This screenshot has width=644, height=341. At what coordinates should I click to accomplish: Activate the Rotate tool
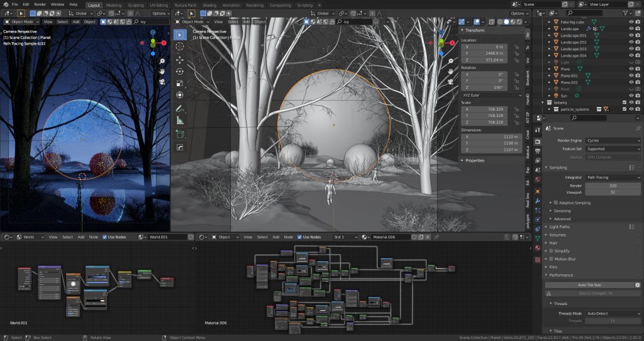click(x=179, y=72)
